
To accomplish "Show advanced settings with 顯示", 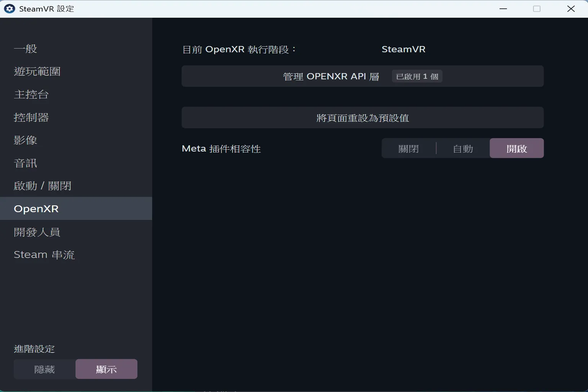I will click(x=106, y=369).
